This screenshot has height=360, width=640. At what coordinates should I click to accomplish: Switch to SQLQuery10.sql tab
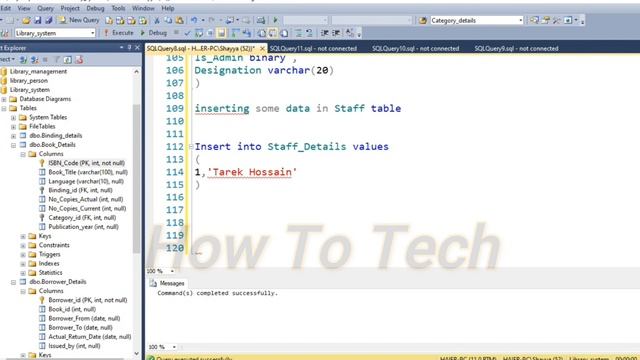[x=416, y=49]
